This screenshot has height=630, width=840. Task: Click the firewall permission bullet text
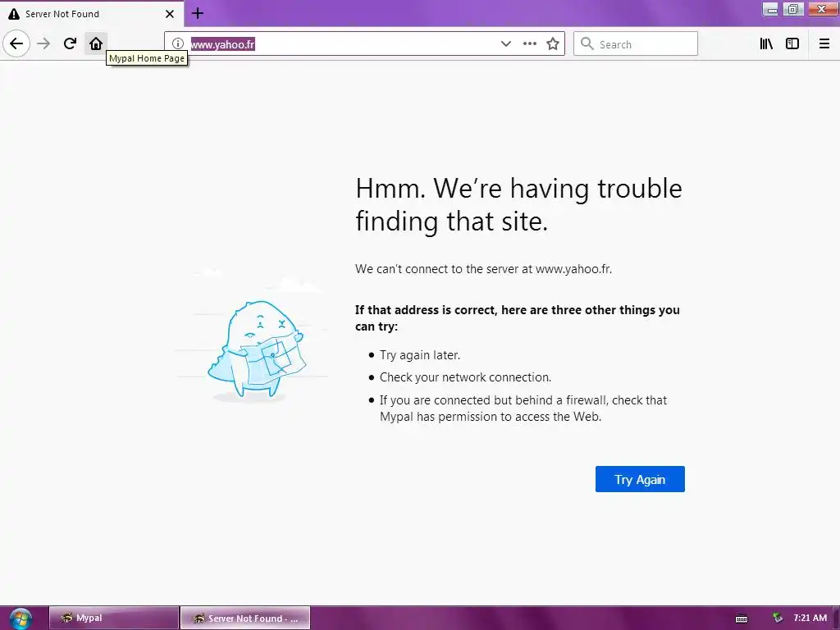click(523, 409)
